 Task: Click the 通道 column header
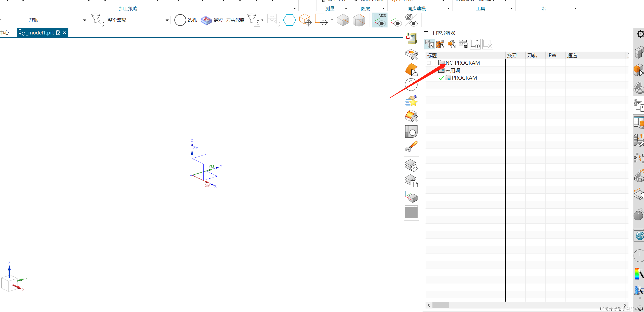click(x=596, y=55)
